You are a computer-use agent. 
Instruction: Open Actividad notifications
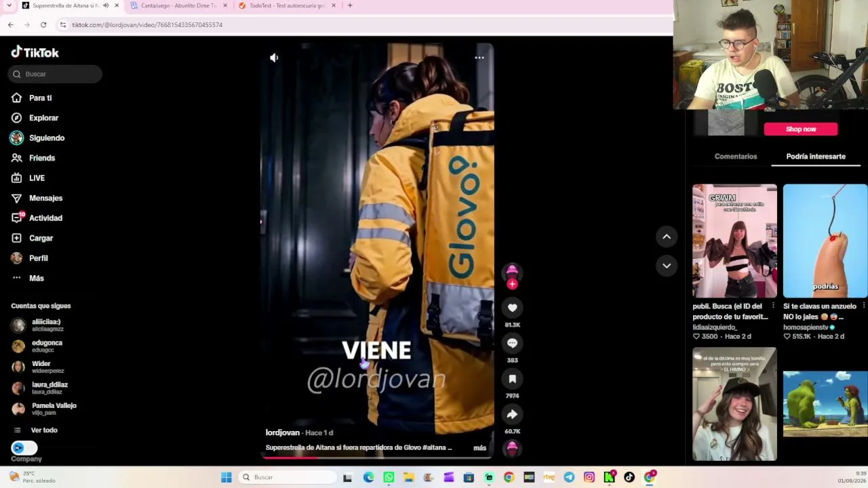37,218
